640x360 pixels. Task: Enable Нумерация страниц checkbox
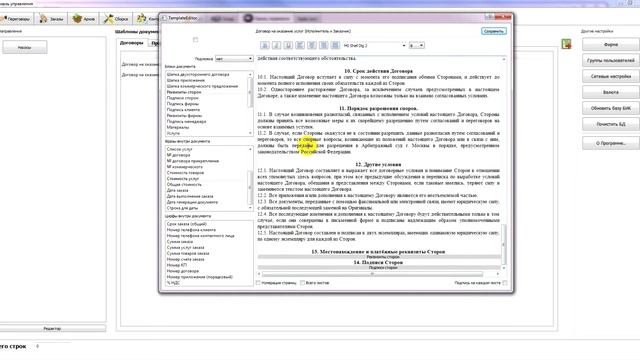(258, 282)
